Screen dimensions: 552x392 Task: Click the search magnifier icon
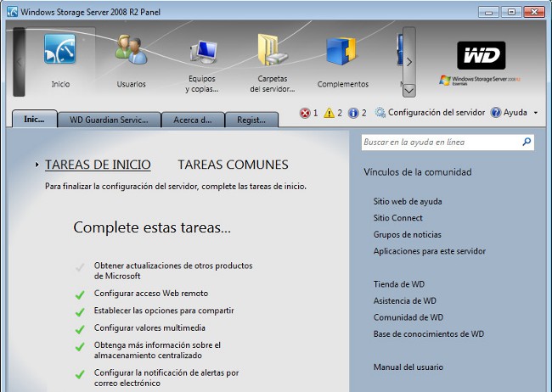tap(527, 142)
